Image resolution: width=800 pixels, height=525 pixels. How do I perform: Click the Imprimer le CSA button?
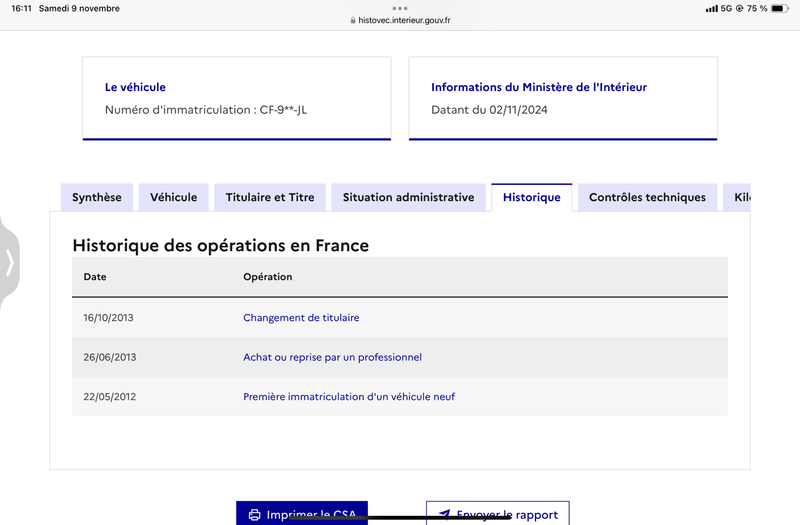coord(302,513)
